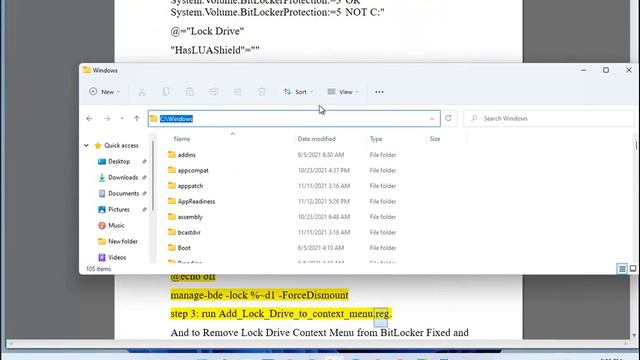Click '"HasLUAShield"=""' line in document
Image resolution: width=640 pixels, height=360 pixels.
coord(215,50)
